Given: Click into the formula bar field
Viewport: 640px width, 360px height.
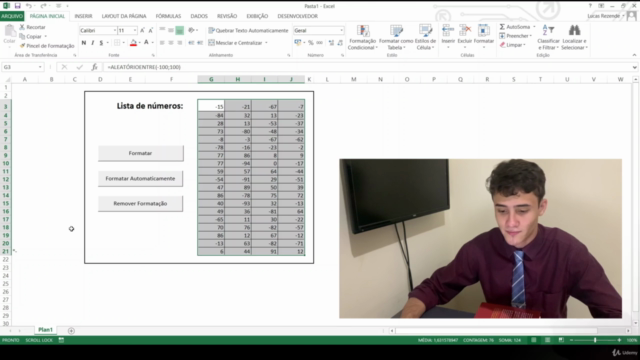Looking at the screenshot, I should [367, 67].
